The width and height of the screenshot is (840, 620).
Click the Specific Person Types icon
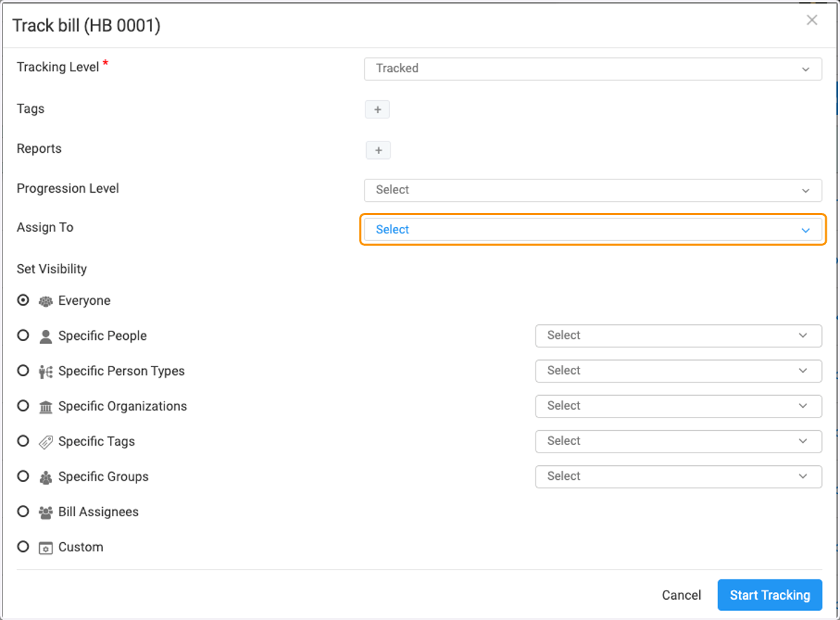tap(45, 371)
